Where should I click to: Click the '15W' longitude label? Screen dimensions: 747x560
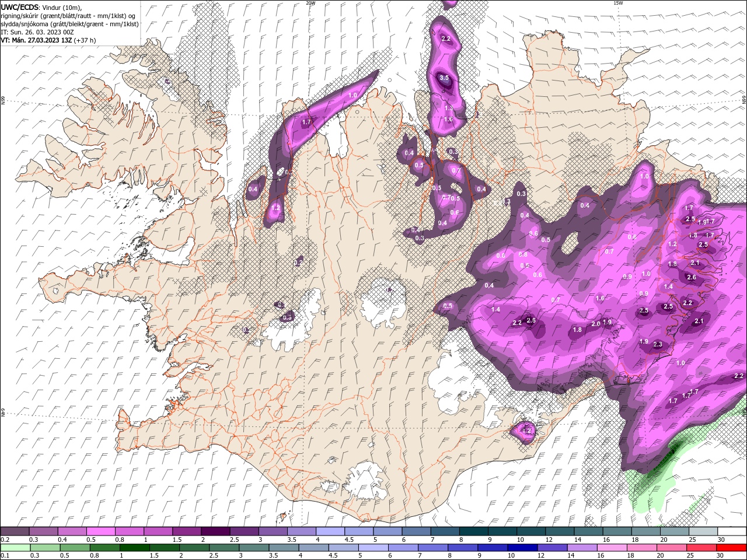point(618,3)
